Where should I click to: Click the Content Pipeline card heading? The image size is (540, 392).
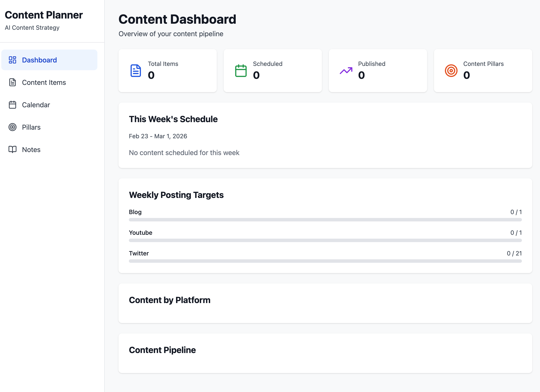click(x=162, y=350)
